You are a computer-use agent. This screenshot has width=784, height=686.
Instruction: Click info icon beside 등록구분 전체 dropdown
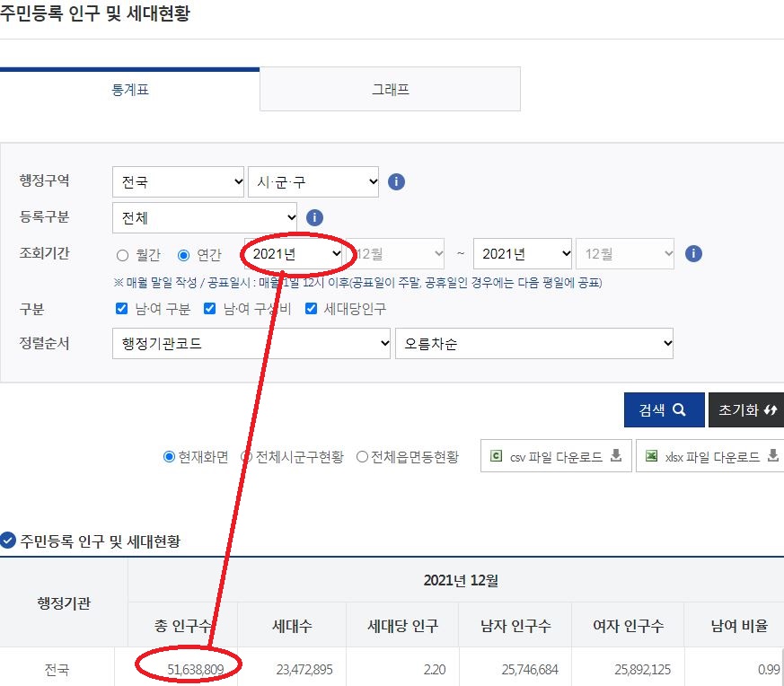[314, 217]
